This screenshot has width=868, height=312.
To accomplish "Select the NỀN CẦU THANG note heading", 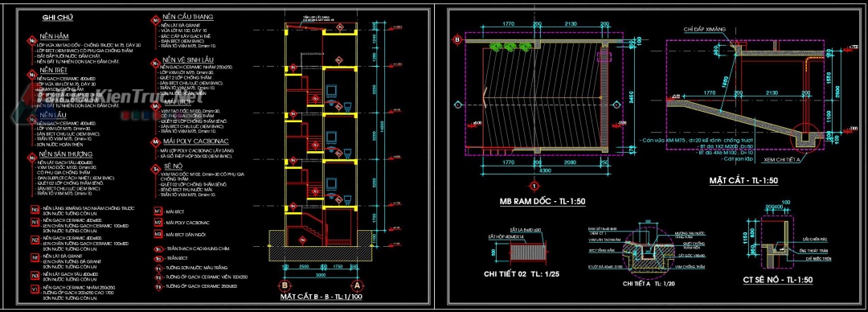I will 187,17.
